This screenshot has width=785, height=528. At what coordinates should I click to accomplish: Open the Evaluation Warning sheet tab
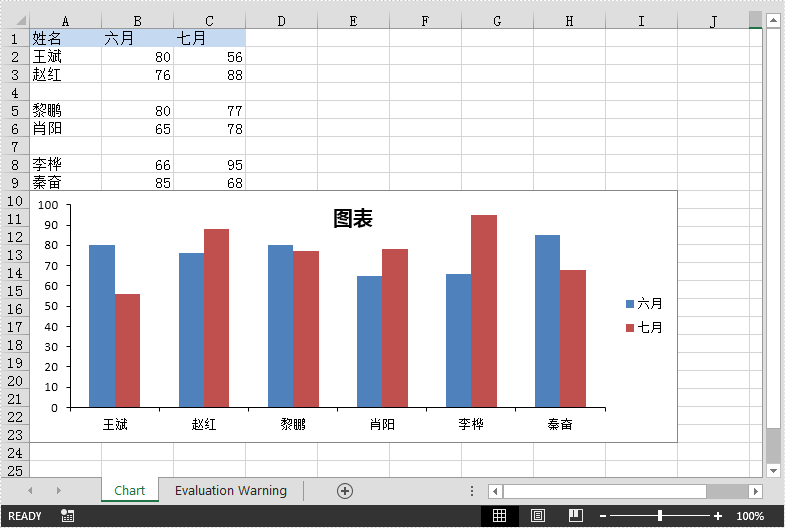231,490
